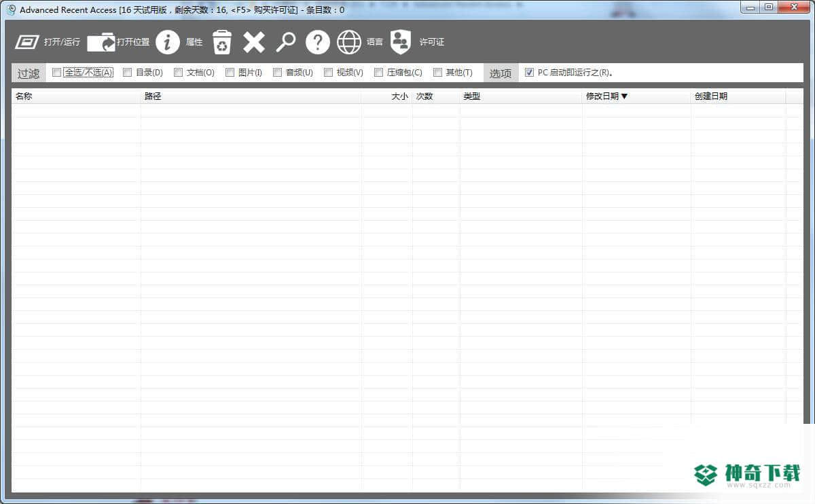Click the License (许可证) shield icon

[x=401, y=42]
